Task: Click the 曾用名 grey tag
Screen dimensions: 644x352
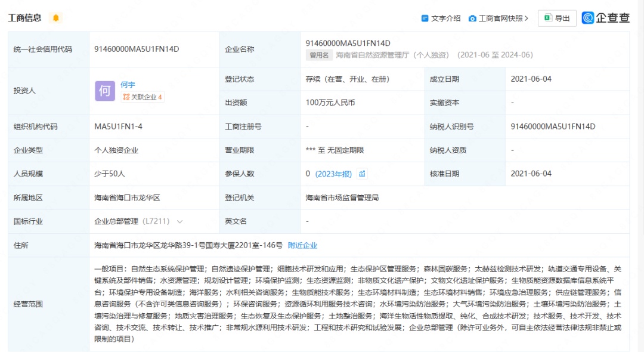Action: (320, 55)
